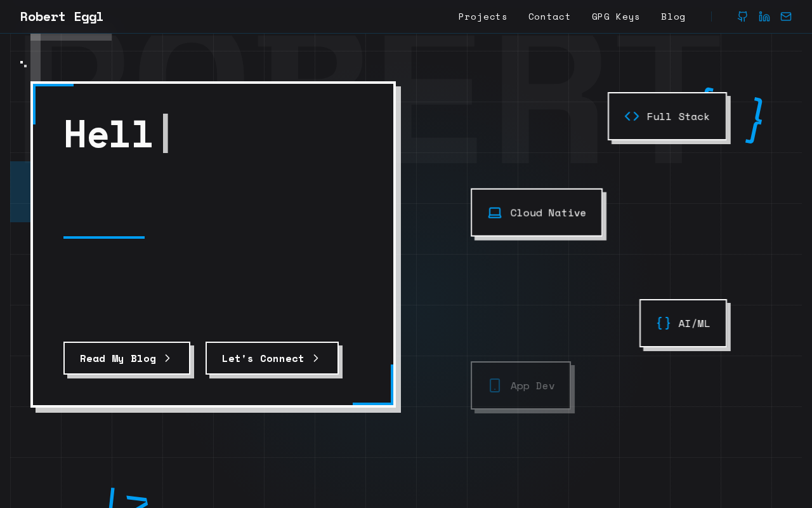The image size is (812, 508).
Task: Open the LinkedIn profile icon
Action: click(x=764, y=17)
